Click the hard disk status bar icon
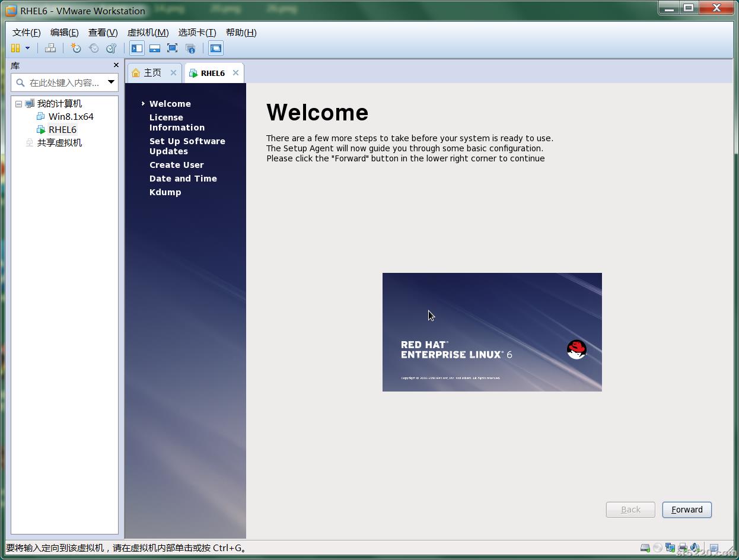 (645, 548)
